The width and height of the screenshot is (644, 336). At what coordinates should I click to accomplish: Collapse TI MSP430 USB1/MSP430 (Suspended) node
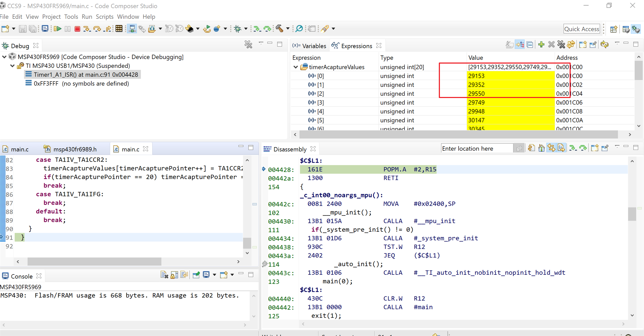tap(12, 66)
